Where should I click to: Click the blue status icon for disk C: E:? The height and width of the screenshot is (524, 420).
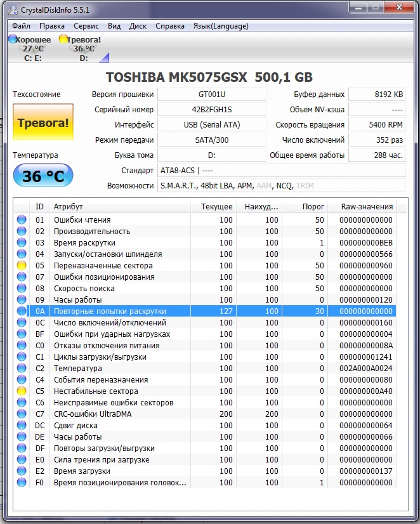tap(12, 39)
